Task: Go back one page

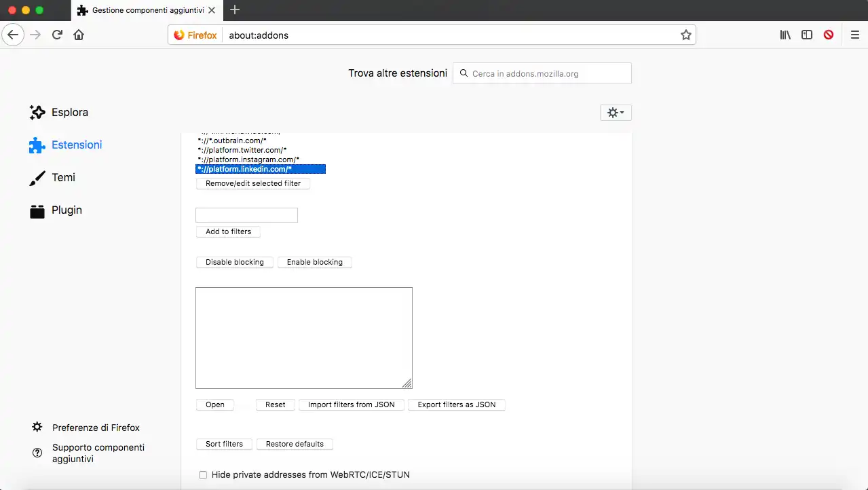Action: click(x=14, y=35)
